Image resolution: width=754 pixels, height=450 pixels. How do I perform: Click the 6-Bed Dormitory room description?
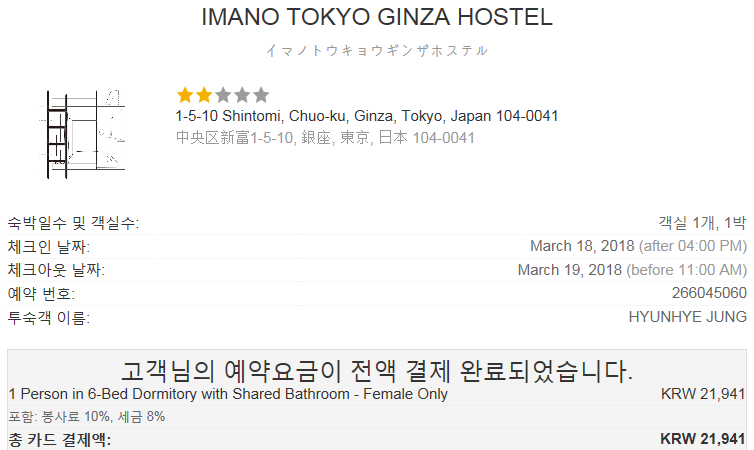pos(228,394)
